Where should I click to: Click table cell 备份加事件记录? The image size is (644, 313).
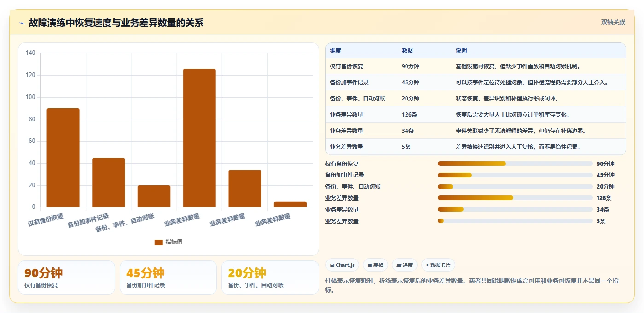349,83
